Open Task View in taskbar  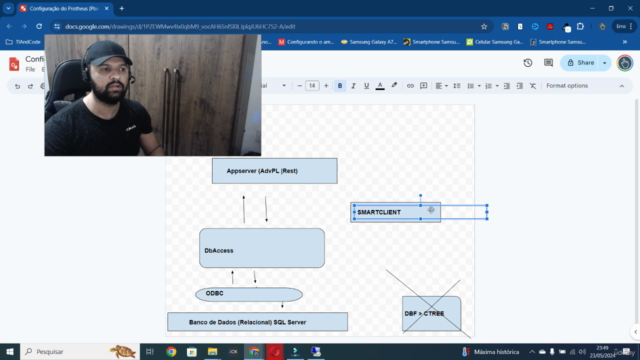coord(150,351)
